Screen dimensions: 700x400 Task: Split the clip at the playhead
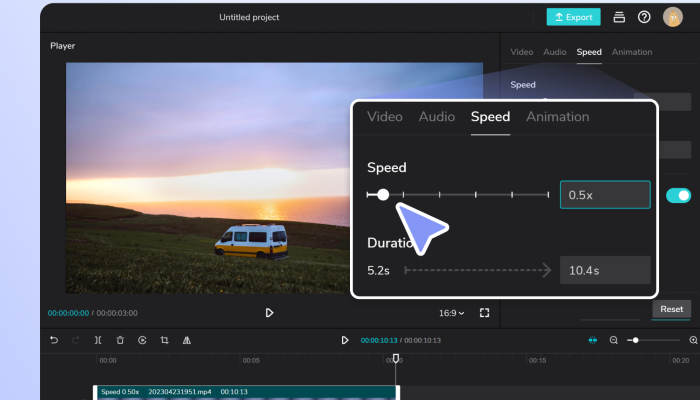pyautogui.click(x=98, y=340)
